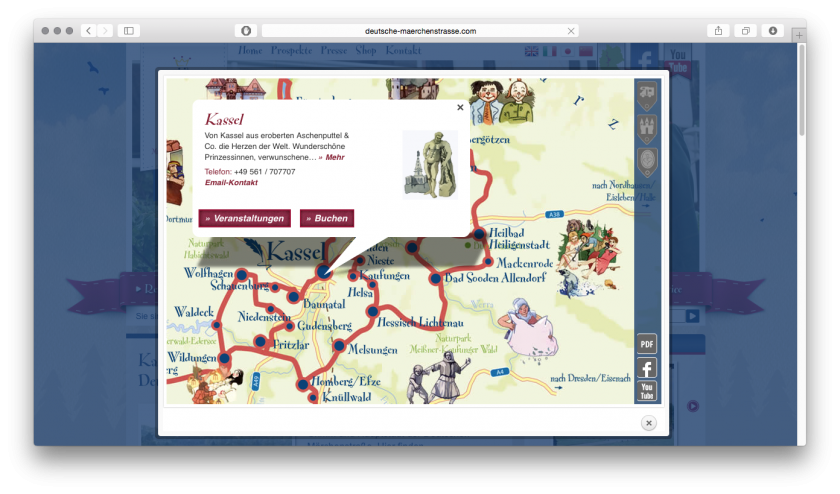Click the Hercules statue thumbnail

click(430, 164)
